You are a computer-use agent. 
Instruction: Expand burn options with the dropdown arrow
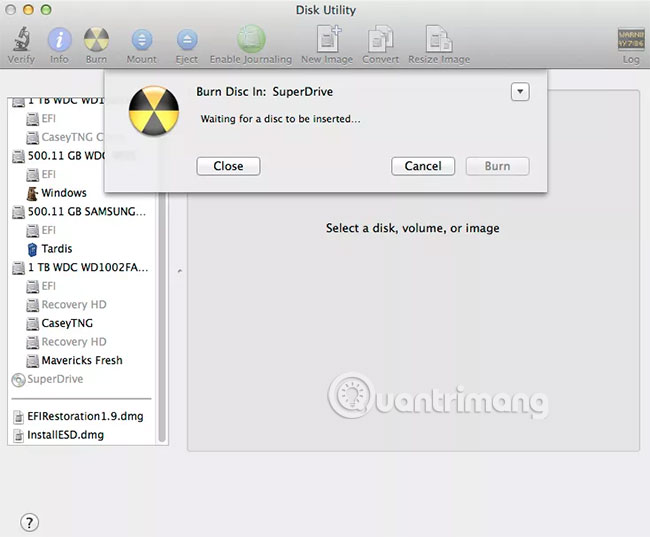coord(520,92)
